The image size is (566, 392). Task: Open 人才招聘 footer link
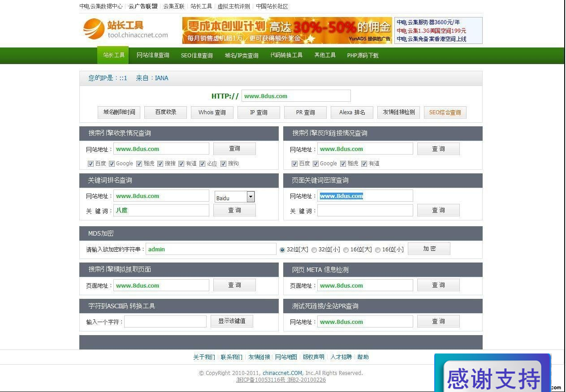(341, 357)
